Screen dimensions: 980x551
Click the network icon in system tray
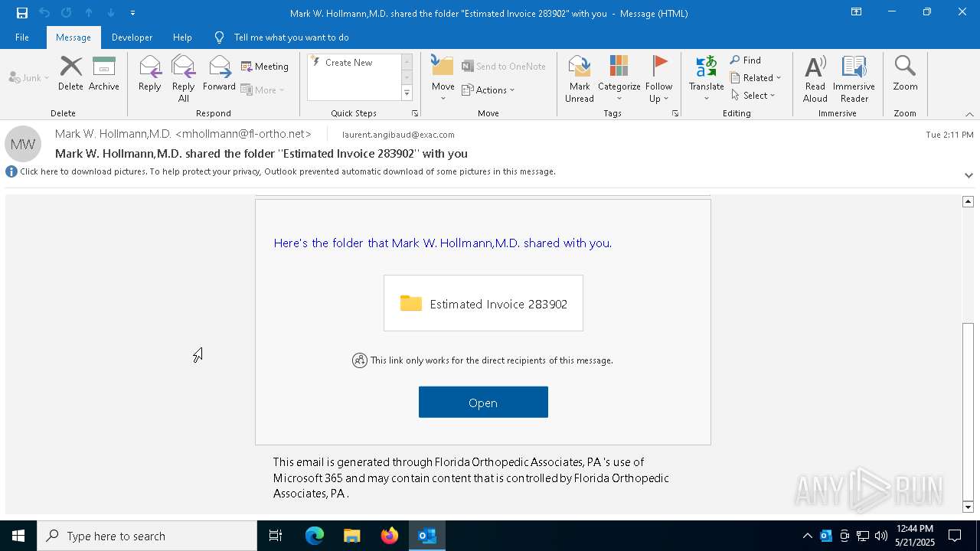(x=862, y=536)
